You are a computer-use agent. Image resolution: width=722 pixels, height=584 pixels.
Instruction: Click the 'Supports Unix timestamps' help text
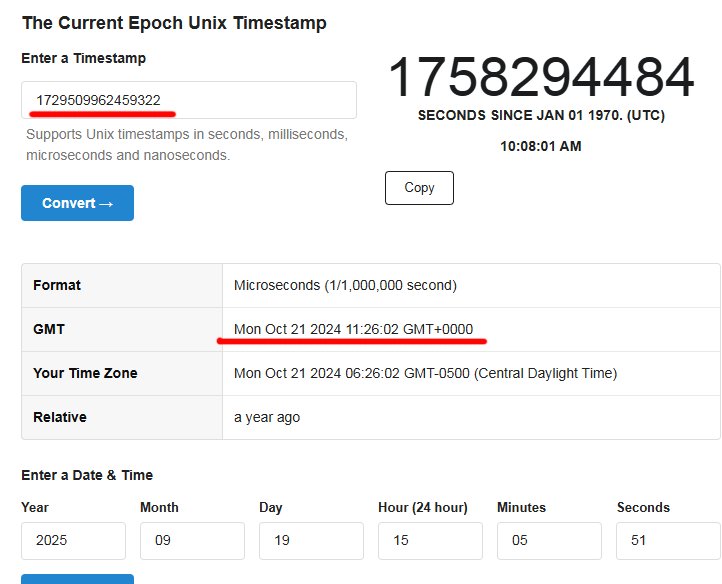point(187,145)
